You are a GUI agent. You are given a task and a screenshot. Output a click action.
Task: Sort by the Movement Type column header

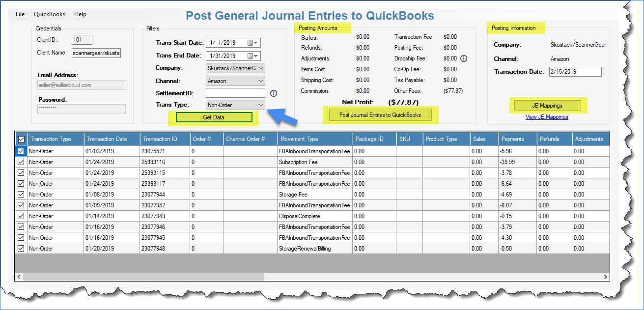315,139
